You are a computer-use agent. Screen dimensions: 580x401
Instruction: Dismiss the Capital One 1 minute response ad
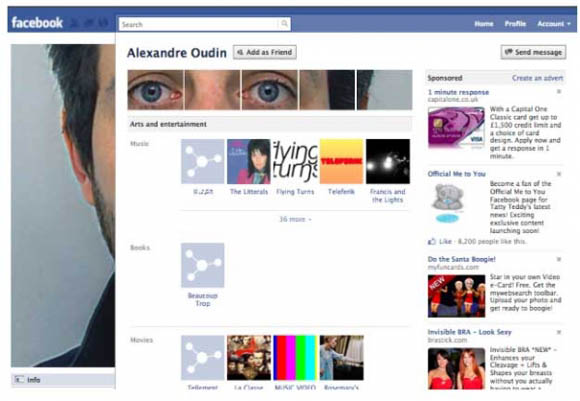[x=559, y=91]
